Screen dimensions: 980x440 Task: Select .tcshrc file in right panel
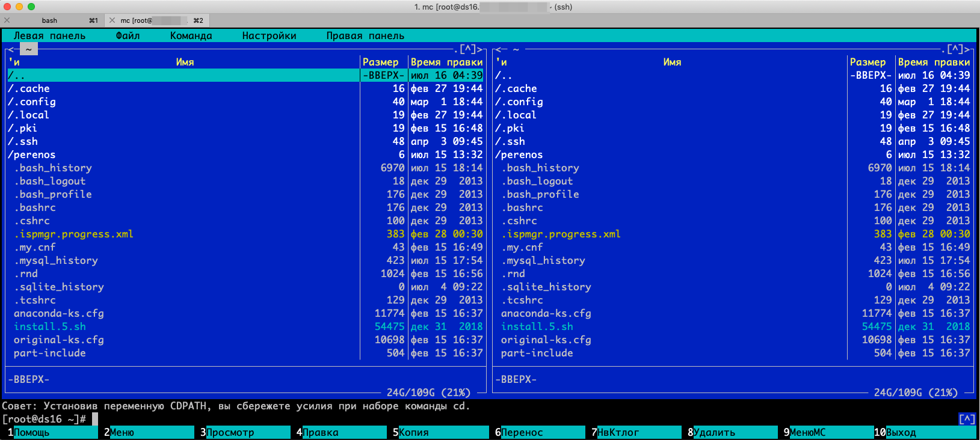tap(733, 300)
